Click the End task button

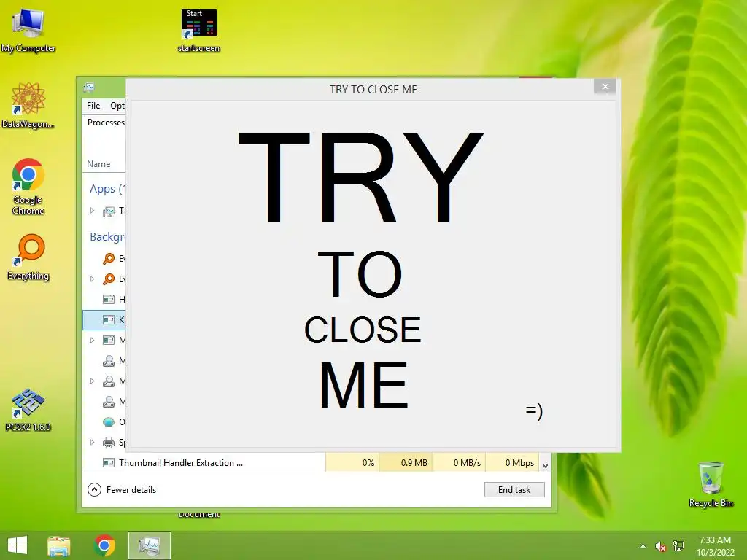(514, 489)
